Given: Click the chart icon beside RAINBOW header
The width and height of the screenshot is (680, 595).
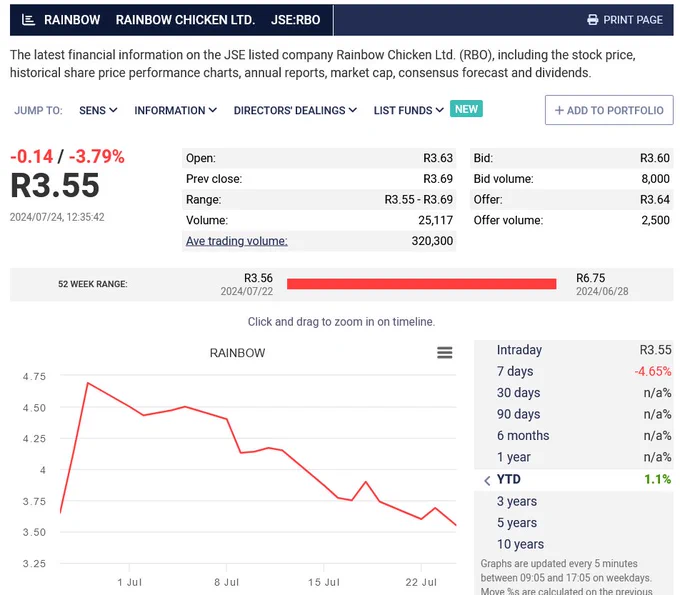Looking at the screenshot, I should 28,20.
